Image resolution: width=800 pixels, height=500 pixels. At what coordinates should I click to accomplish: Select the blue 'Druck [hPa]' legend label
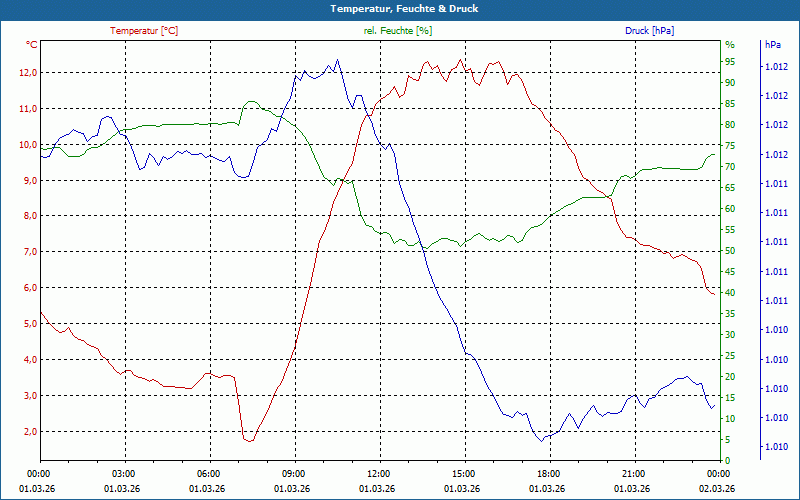click(649, 31)
